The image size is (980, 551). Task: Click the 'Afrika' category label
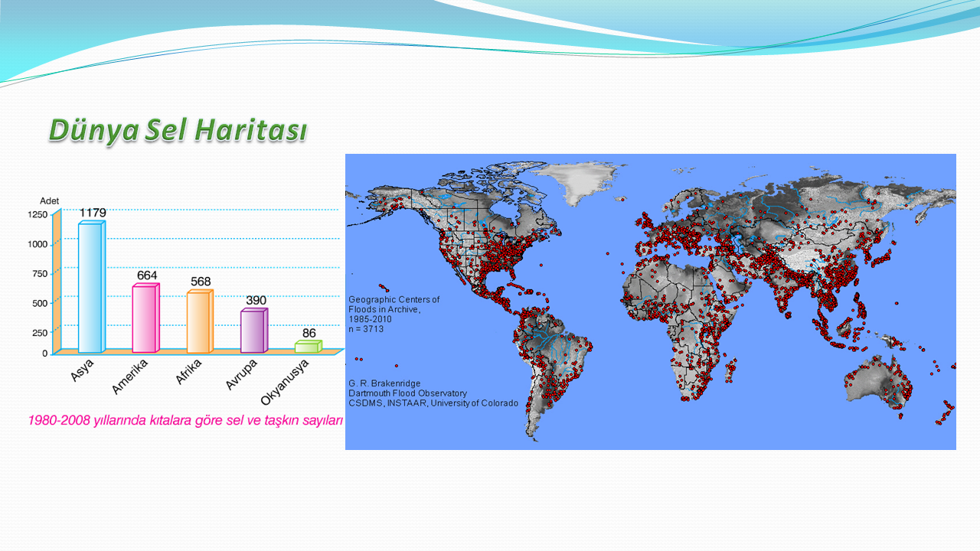188,372
